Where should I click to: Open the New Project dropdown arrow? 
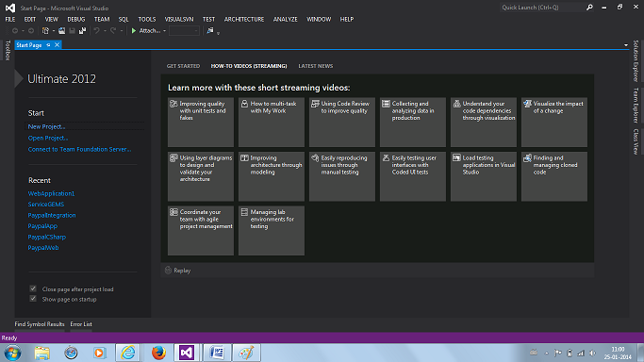54,31
